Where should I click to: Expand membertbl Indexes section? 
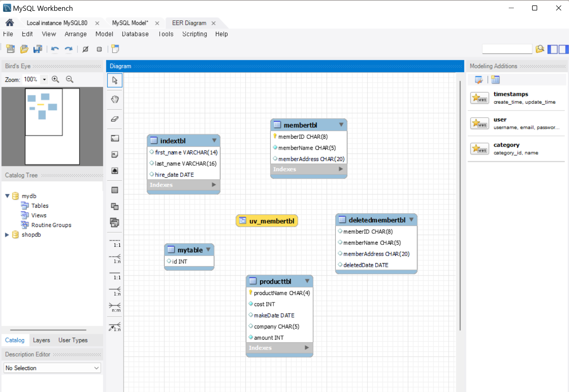tap(341, 169)
